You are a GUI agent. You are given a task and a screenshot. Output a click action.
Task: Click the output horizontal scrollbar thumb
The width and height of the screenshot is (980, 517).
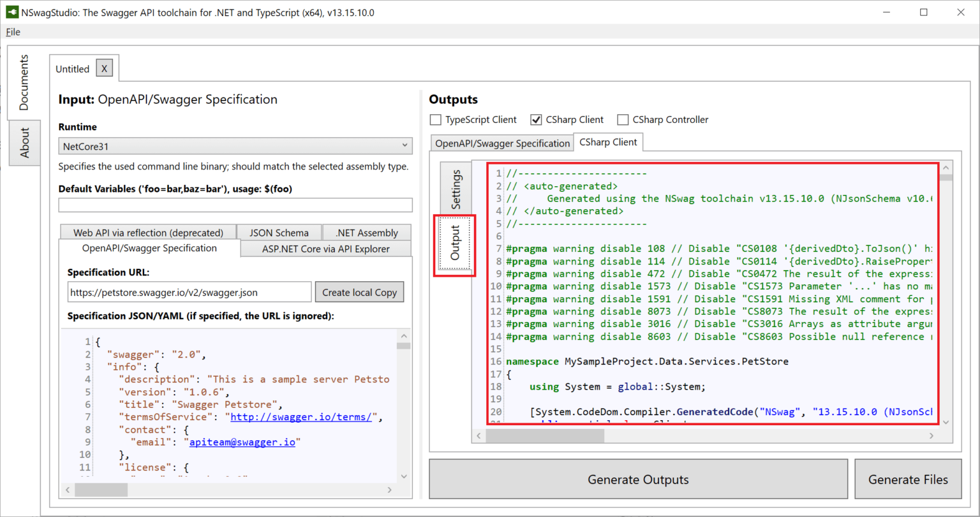click(x=545, y=436)
